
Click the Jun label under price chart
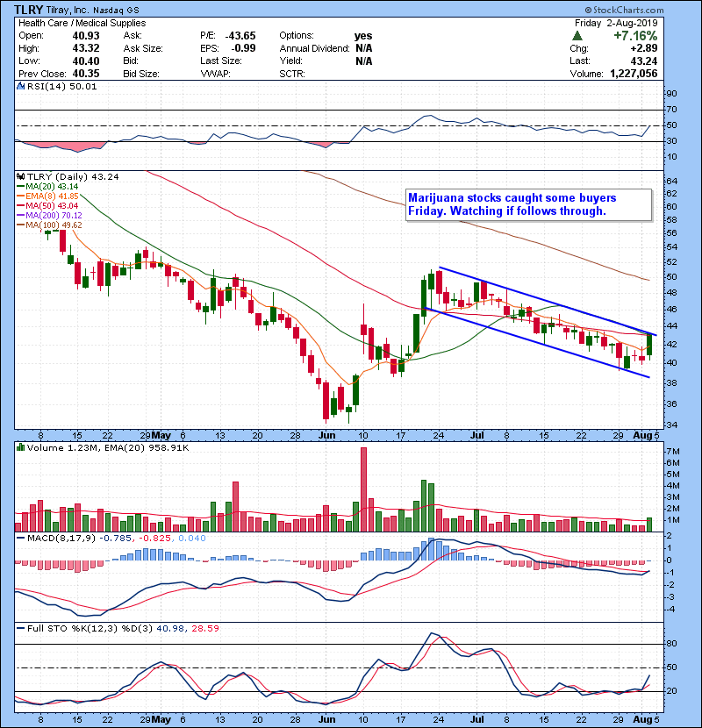(x=327, y=436)
